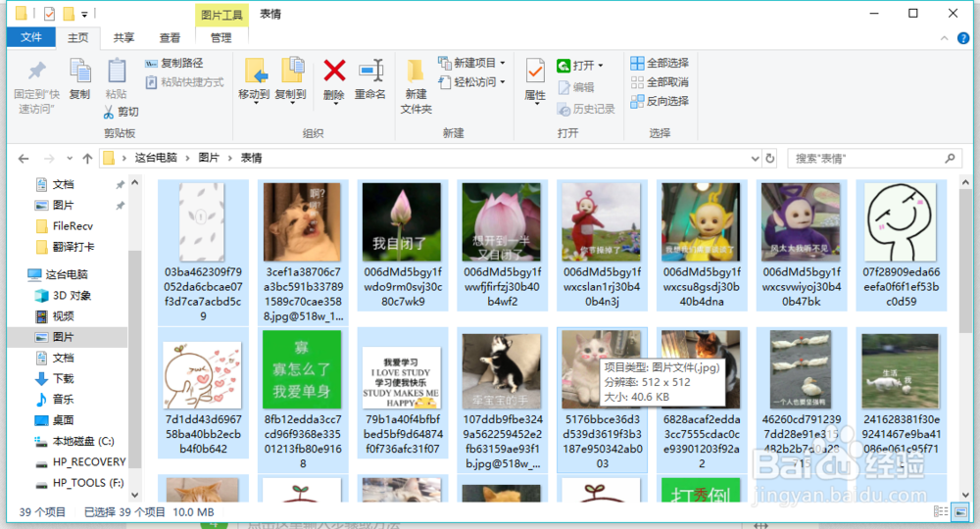This screenshot has height=529, width=980.
Task: Open the New item (新建项目) dropdown
Action: [x=471, y=63]
